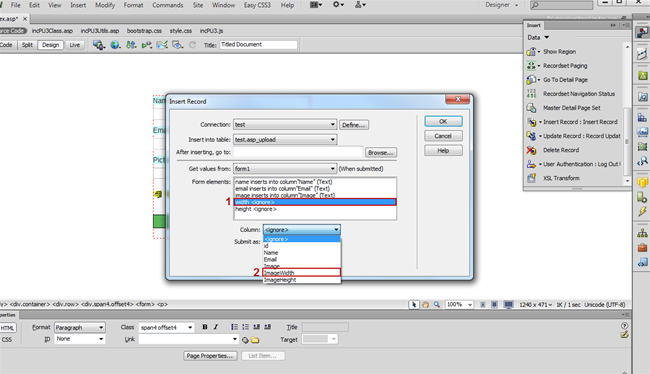Click the Properties panel help icon

624,326
